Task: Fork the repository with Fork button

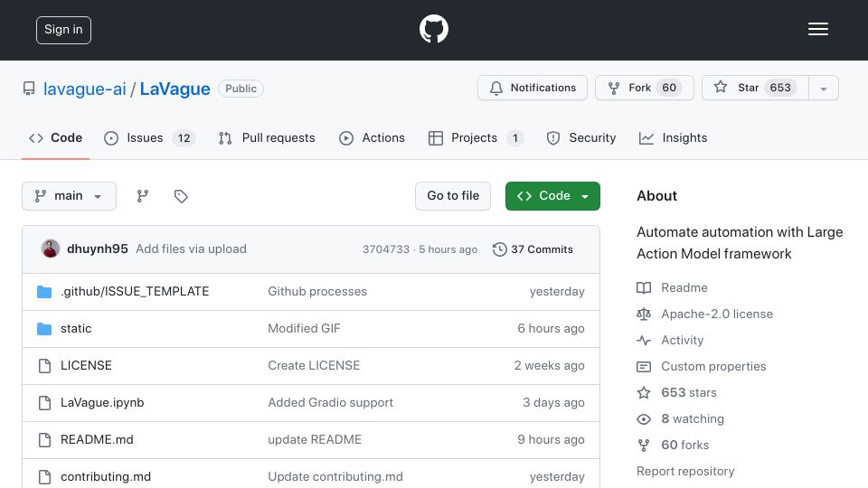Action: (x=645, y=88)
